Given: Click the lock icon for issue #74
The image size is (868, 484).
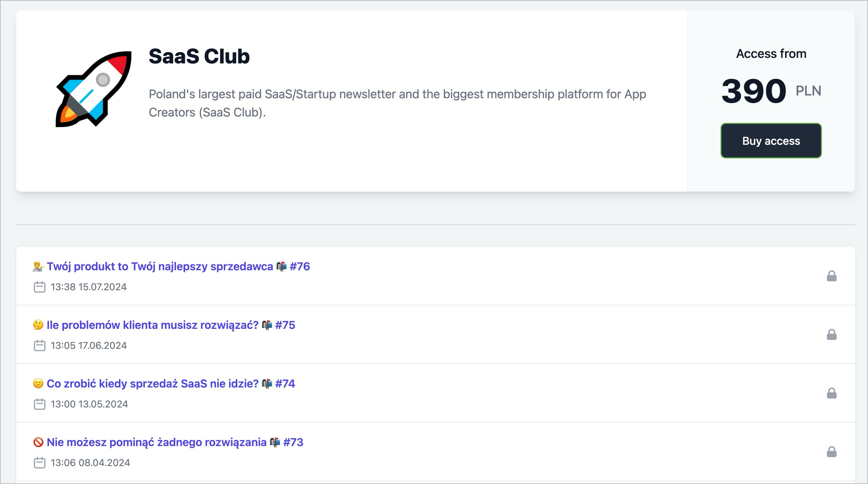Looking at the screenshot, I should (x=831, y=393).
